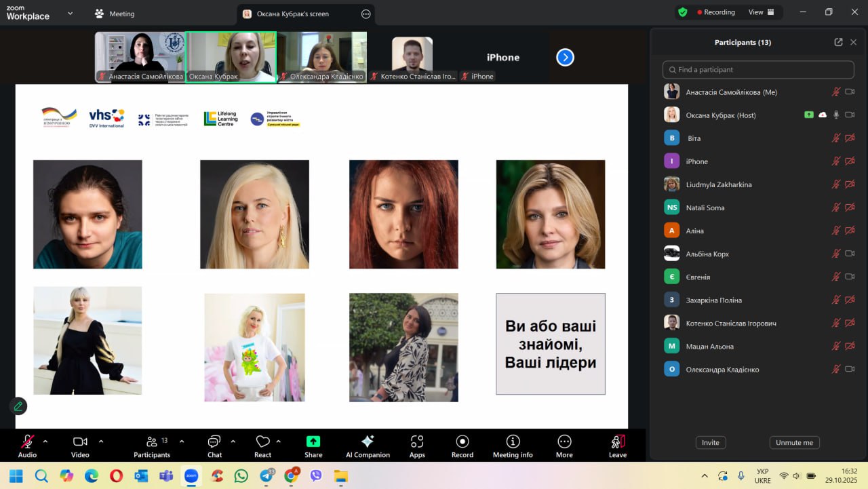Open Meeting info

[513, 446]
